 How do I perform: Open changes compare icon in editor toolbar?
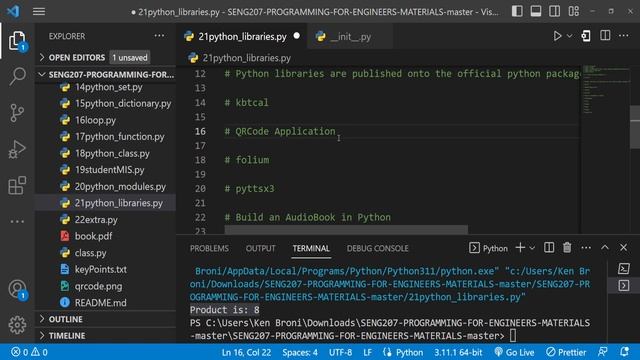pyautogui.click(x=586, y=36)
